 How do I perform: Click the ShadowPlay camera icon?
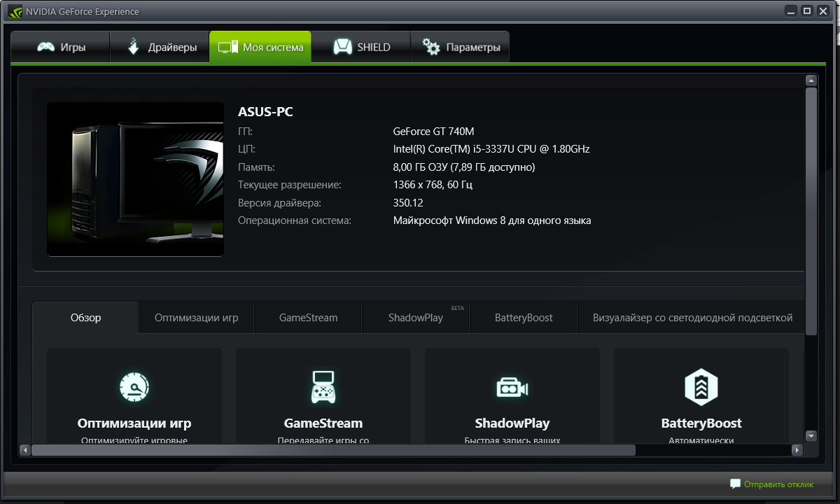(512, 387)
